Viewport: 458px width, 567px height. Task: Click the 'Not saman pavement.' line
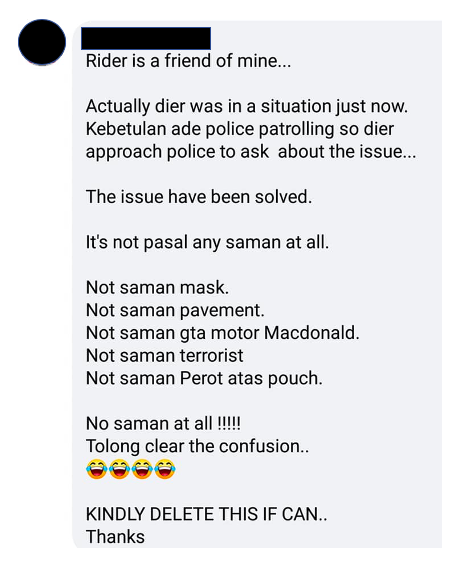click(175, 310)
